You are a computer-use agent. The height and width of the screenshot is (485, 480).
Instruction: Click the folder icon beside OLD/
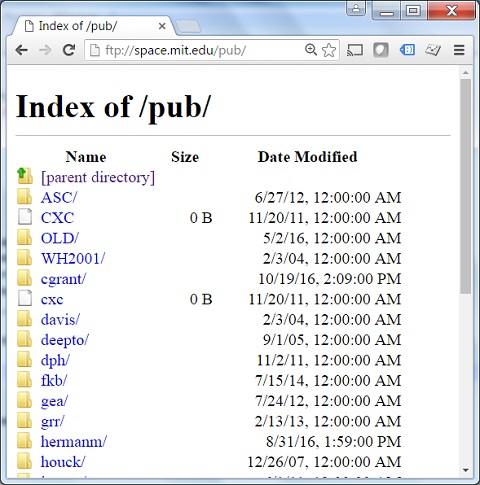click(x=25, y=237)
